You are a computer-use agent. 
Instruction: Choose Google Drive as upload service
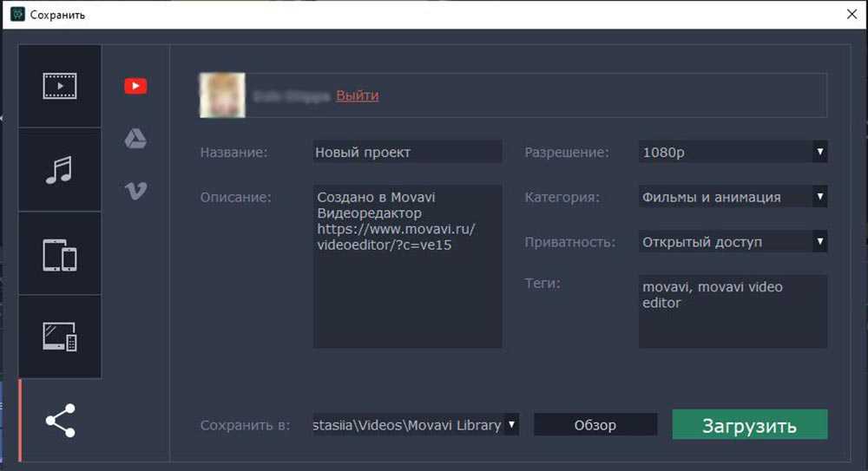135,139
